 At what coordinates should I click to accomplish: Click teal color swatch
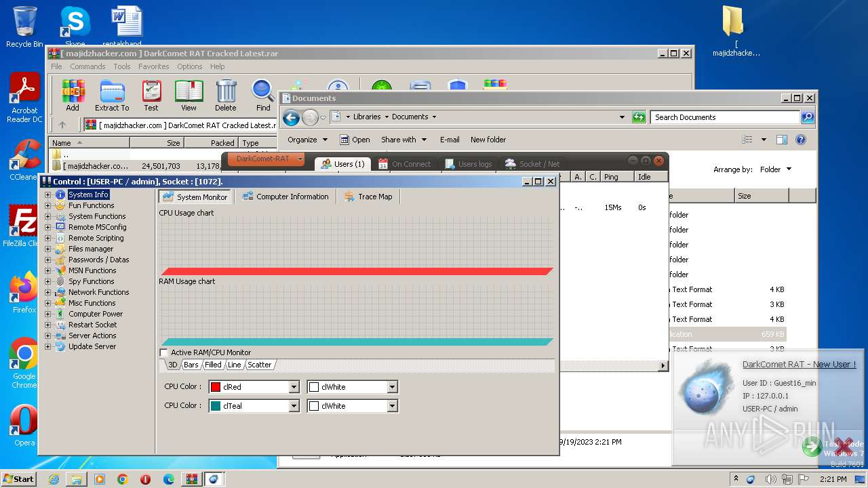pos(216,406)
